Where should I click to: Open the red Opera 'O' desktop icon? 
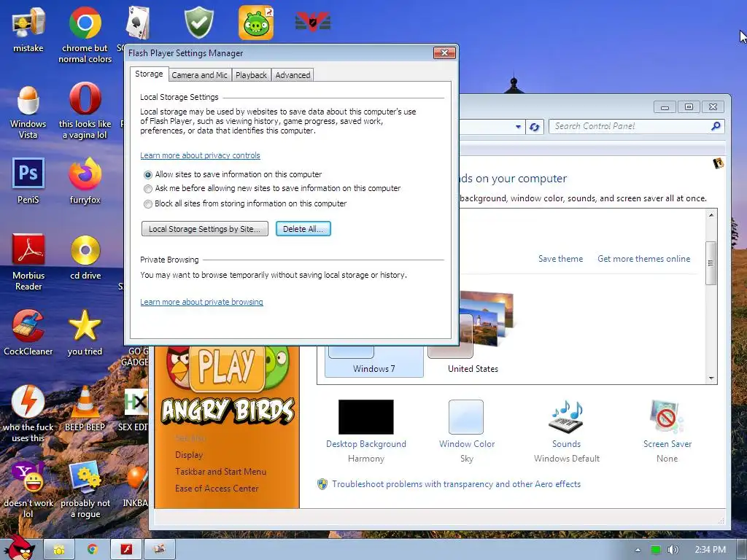click(x=85, y=98)
